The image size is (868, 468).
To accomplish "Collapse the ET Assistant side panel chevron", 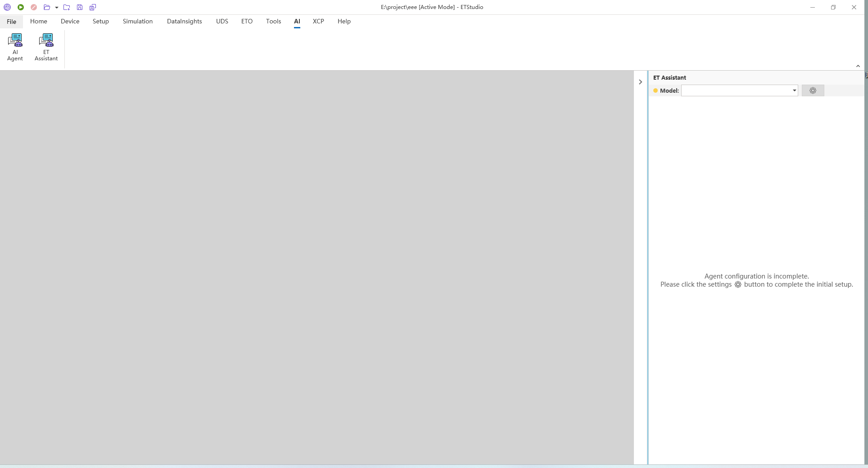I will pyautogui.click(x=640, y=82).
